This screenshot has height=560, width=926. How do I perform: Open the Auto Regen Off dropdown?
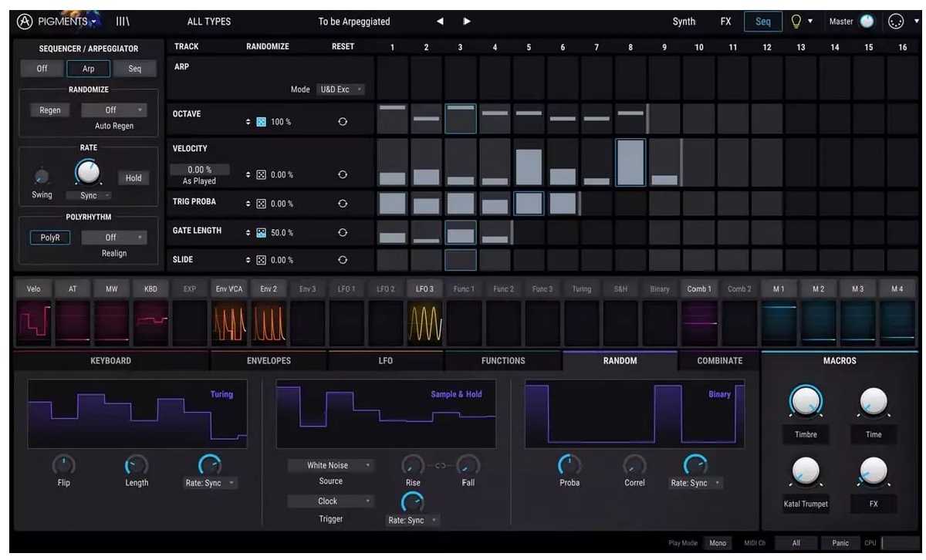(114, 110)
